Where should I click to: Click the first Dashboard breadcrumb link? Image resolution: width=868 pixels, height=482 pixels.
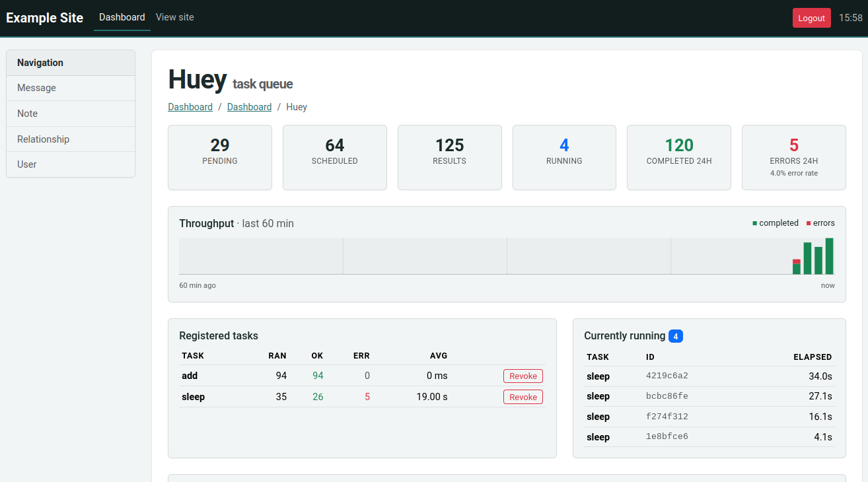coord(190,107)
